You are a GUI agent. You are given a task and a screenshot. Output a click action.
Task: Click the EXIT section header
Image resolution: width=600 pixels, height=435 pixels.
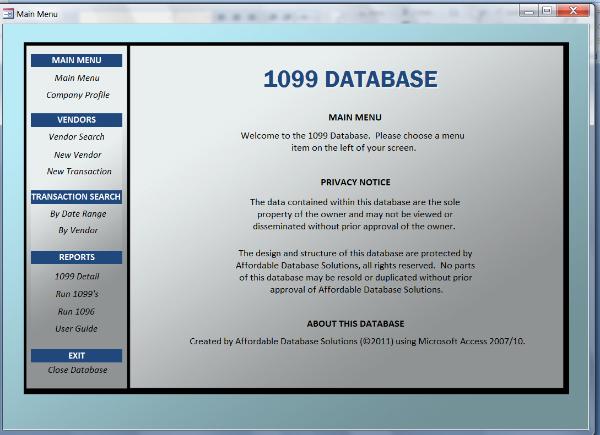coord(77,355)
